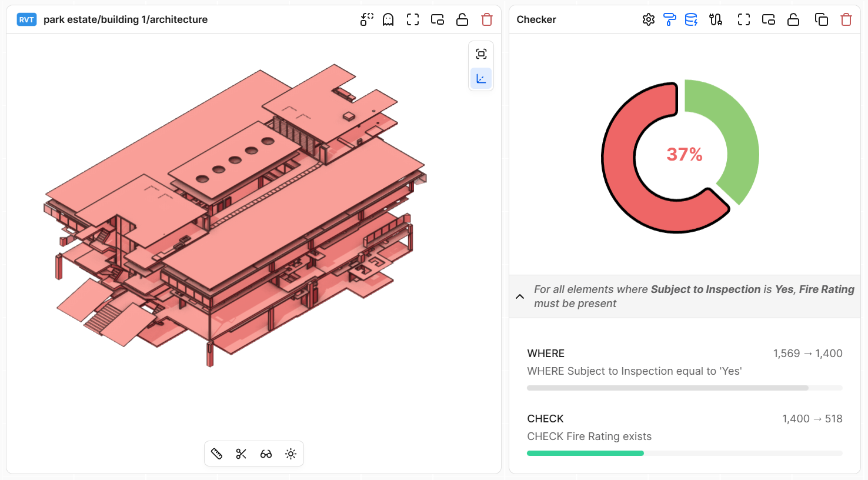Duplicate the Checker panel
Image resolution: width=868 pixels, height=480 pixels.
point(822,19)
